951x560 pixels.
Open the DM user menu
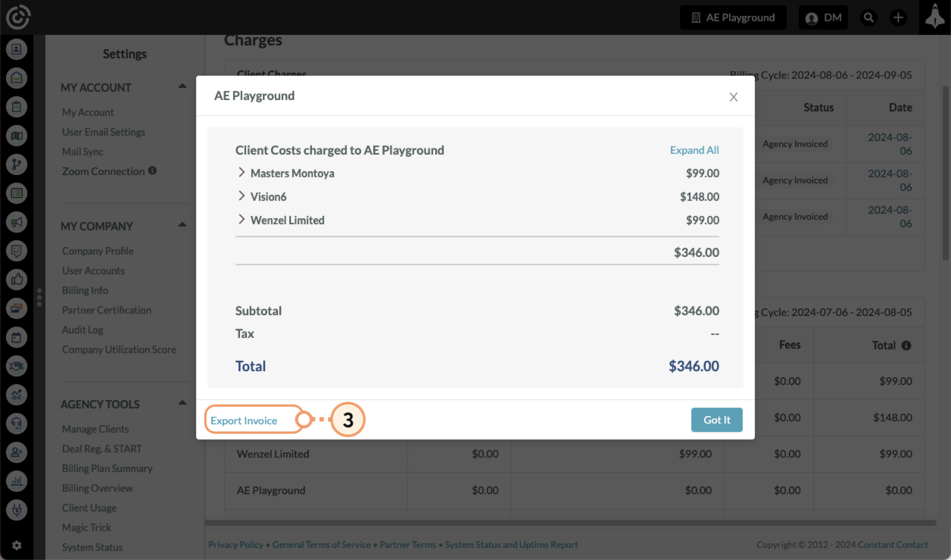[823, 18]
